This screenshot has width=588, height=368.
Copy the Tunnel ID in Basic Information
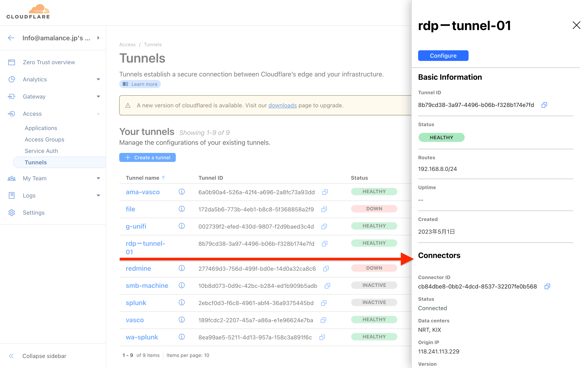coord(544,105)
